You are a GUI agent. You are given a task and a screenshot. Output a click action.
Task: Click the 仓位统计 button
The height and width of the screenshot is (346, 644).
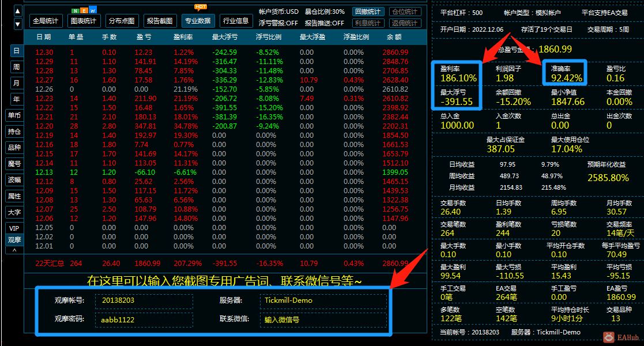(404, 12)
